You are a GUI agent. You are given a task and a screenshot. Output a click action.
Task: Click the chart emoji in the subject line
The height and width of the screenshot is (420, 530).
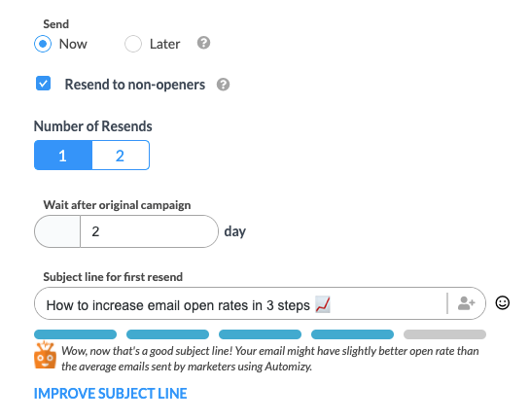323,304
